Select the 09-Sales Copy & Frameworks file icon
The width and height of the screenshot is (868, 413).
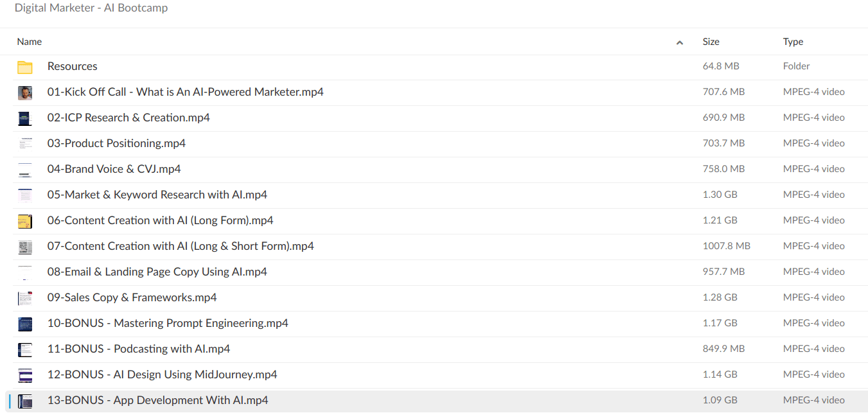click(x=25, y=298)
